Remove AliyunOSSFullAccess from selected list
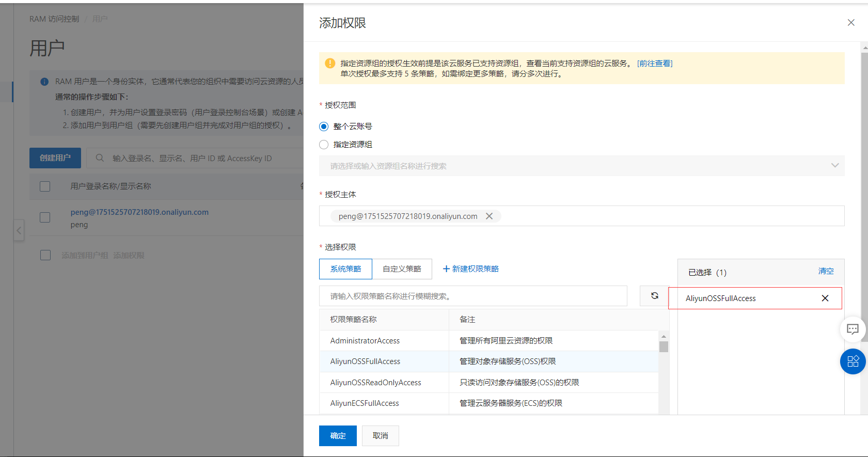This screenshot has height=457, width=868. (x=825, y=298)
